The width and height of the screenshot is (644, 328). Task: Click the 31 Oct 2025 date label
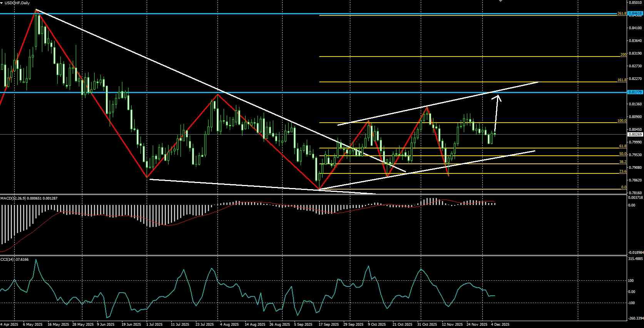pos(427,325)
